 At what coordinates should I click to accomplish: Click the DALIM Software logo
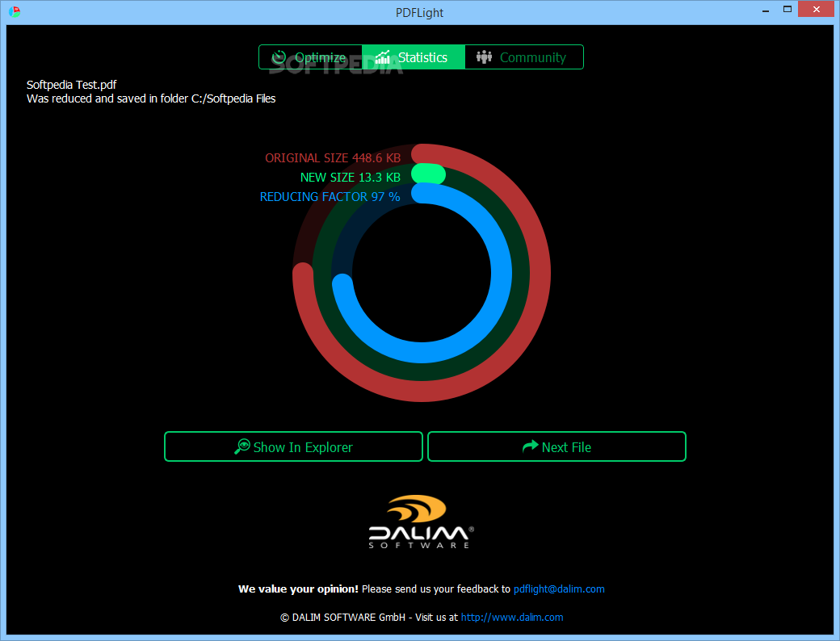tap(421, 522)
